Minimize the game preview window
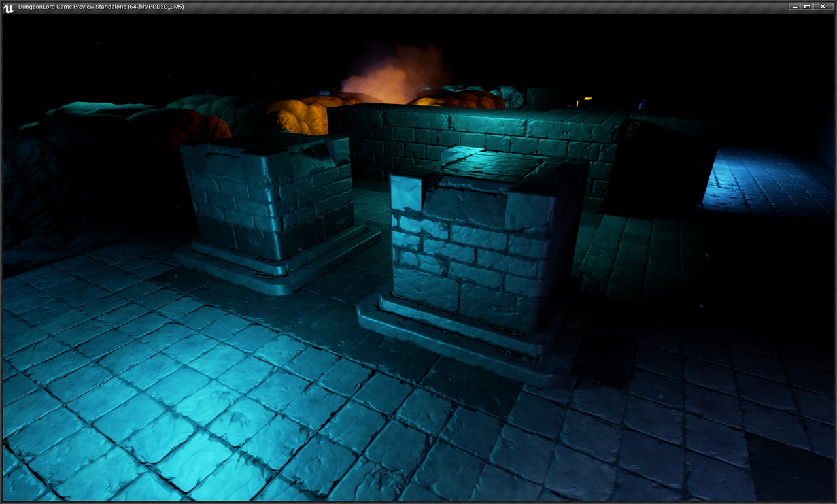The width and height of the screenshot is (837, 504). coord(794,7)
